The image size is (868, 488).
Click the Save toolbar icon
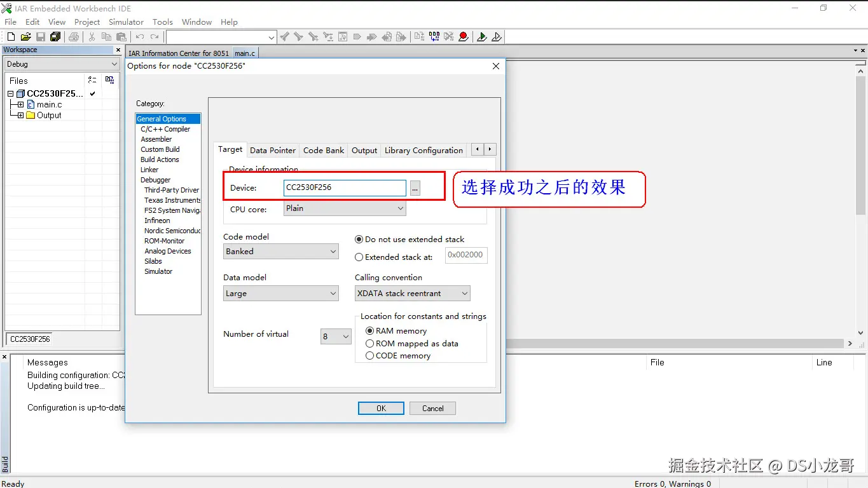[41, 37]
